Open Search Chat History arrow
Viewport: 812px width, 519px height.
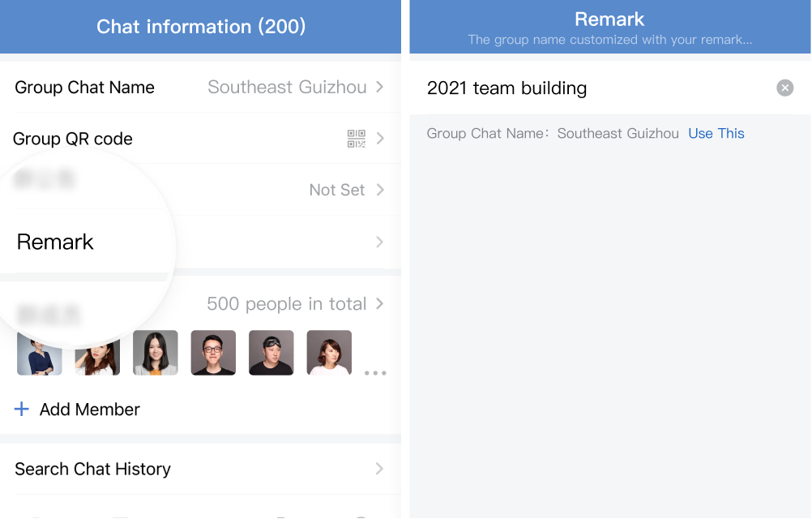point(379,469)
